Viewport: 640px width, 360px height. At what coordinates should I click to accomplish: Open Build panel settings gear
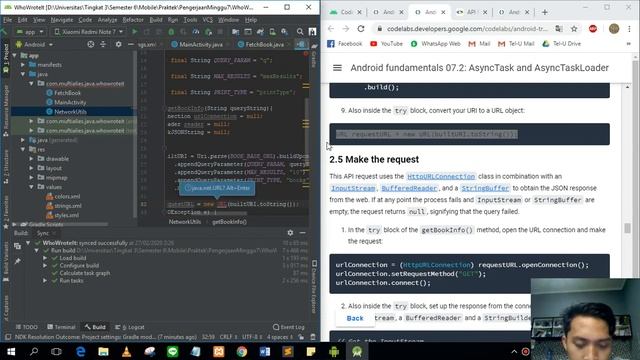click(290, 233)
